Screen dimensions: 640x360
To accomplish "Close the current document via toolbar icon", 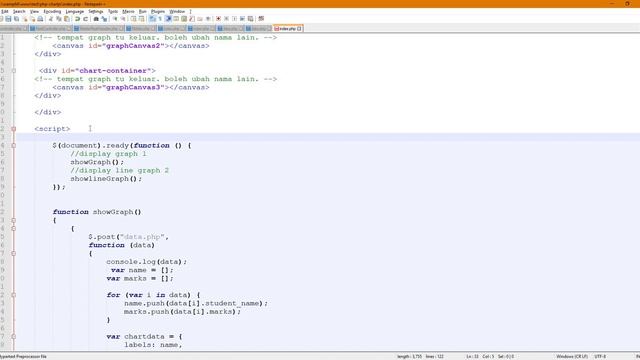I will pyautogui.click(x=25, y=19).
